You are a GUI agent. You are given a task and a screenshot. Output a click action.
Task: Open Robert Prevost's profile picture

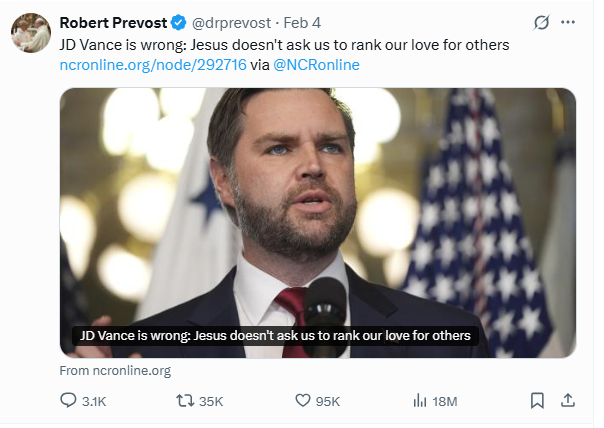[x=31, y=33]
